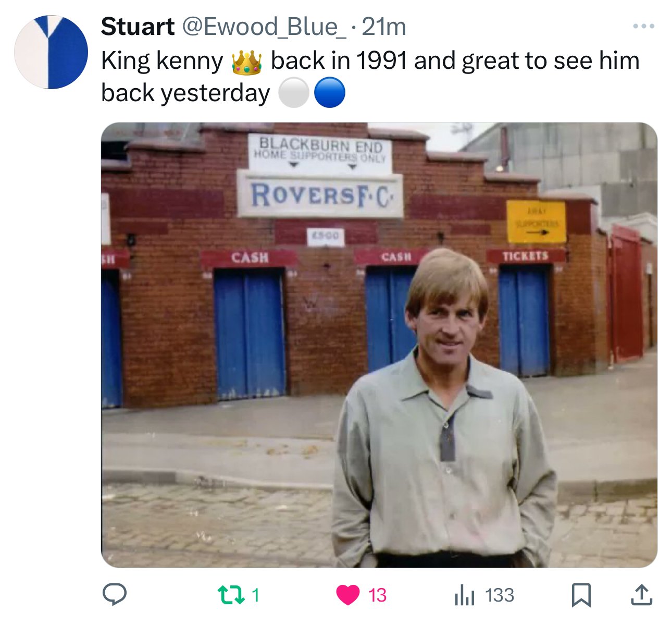Click the display name Stuart

tap(138, 27)
